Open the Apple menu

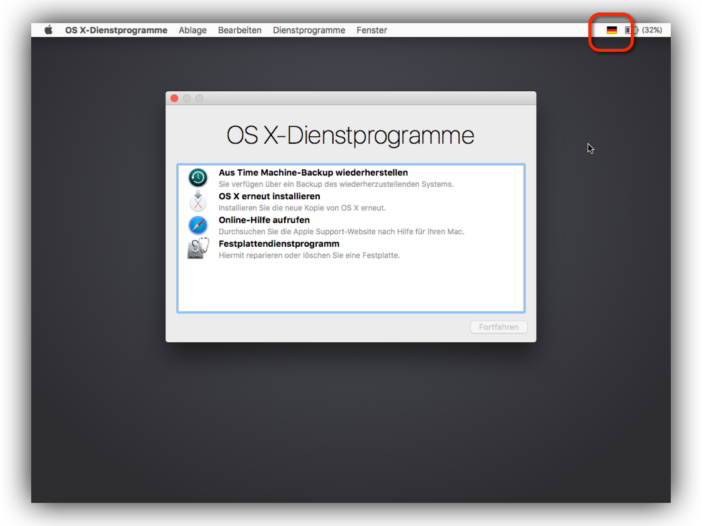tap(48, 30)
